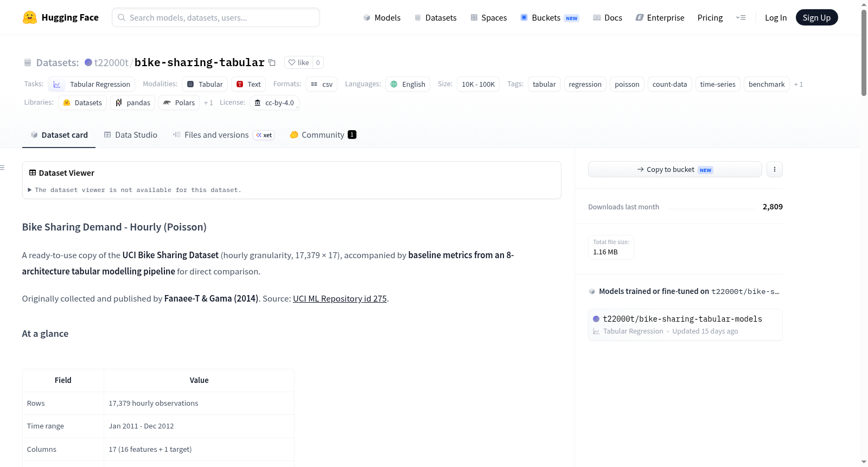This screenshot has height=467, width=868.
Task: Click the 10K - 100K size tag
Action: tap(478, 84)
